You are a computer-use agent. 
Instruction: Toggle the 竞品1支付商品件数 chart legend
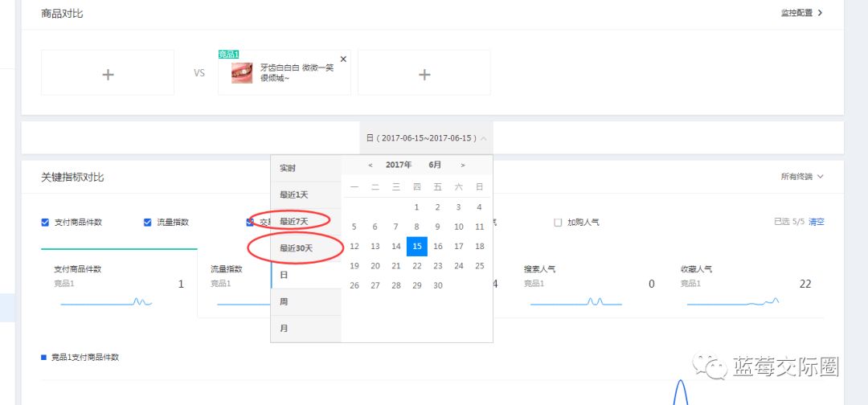(x=80, y=358)
